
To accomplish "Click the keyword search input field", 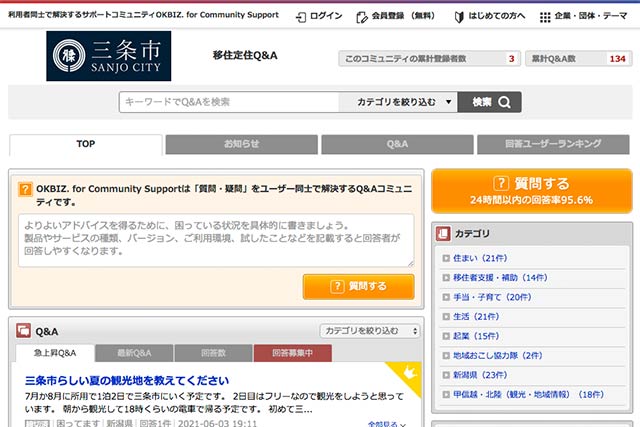I will coord(229,102).
